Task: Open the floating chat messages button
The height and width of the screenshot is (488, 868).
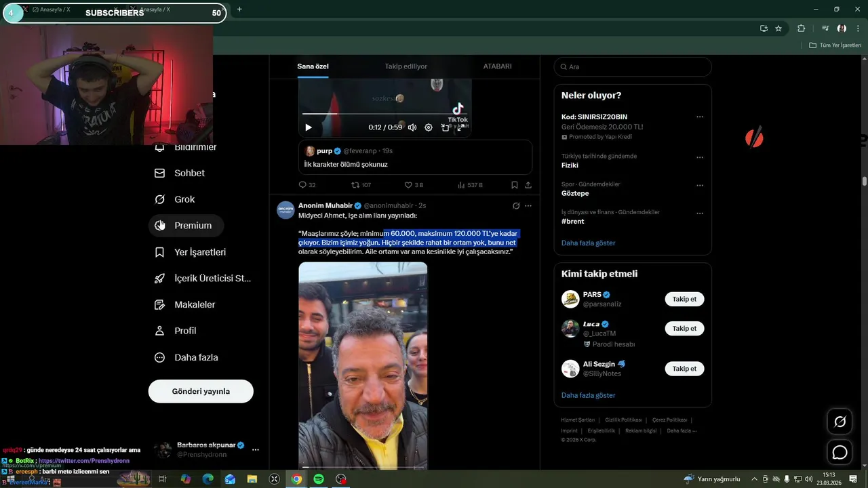Action: [840, 452]
